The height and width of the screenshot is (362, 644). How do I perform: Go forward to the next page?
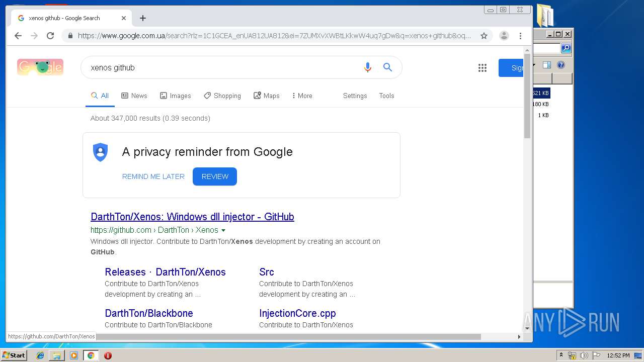34,36
